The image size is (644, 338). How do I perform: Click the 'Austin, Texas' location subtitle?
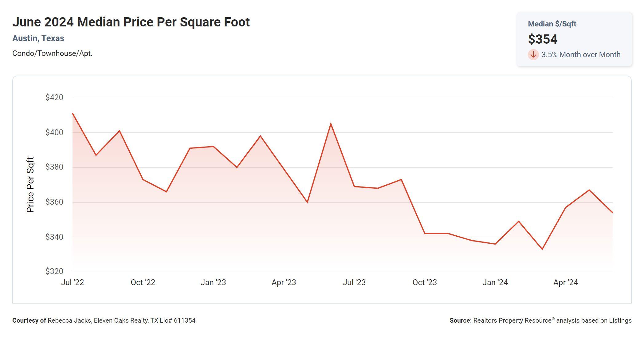click(x=38, y=38)
